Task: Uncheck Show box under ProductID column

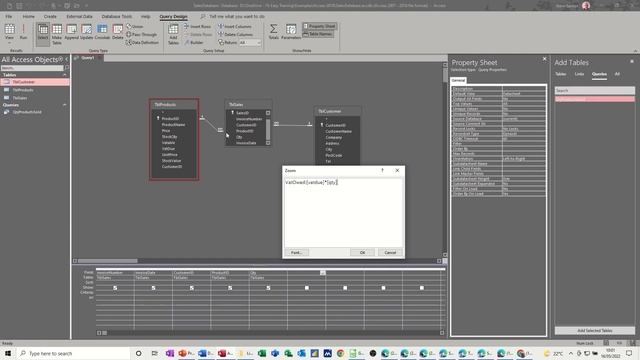Action: (230, 288)
